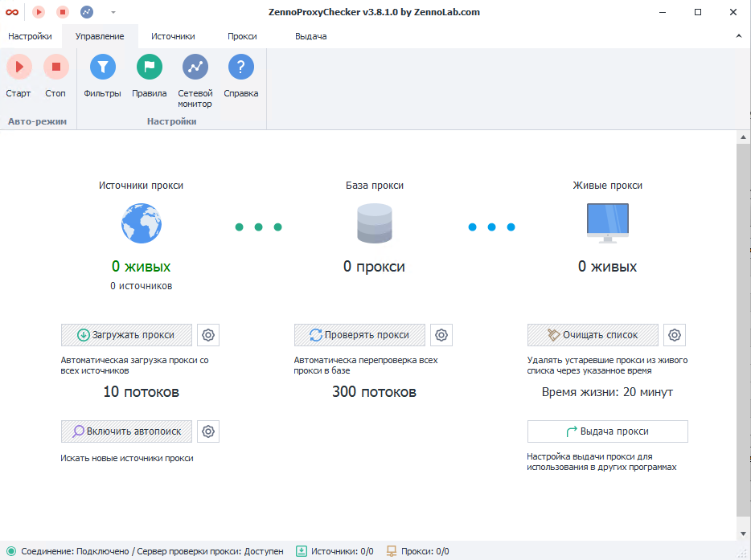Click Источники icon in status bar
This screenshot has height=560, width=751.
click(x=302, y=551)
